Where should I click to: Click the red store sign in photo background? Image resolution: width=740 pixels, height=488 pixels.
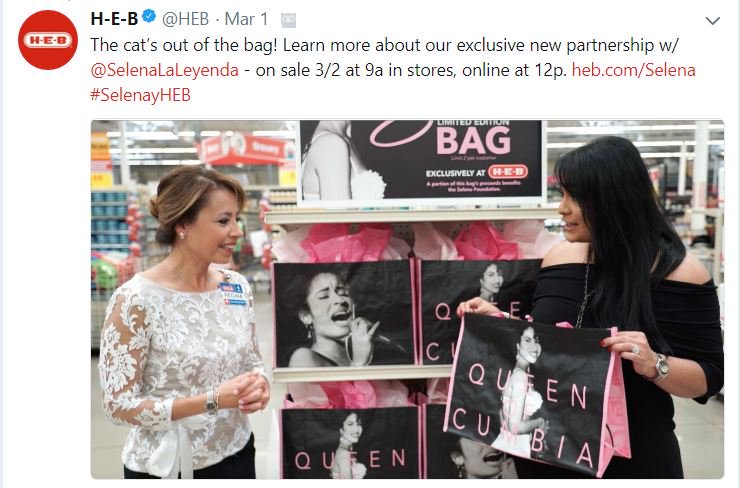point(245,149)
